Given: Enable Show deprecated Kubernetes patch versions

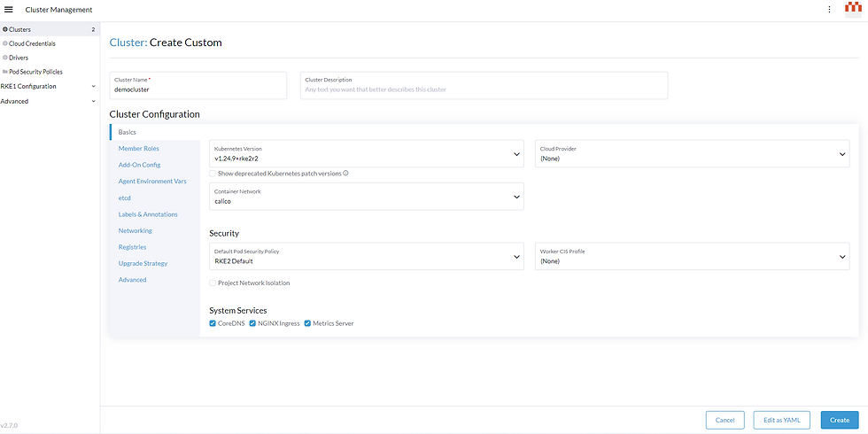Looking at the screenshot, I should coord(213,174).
